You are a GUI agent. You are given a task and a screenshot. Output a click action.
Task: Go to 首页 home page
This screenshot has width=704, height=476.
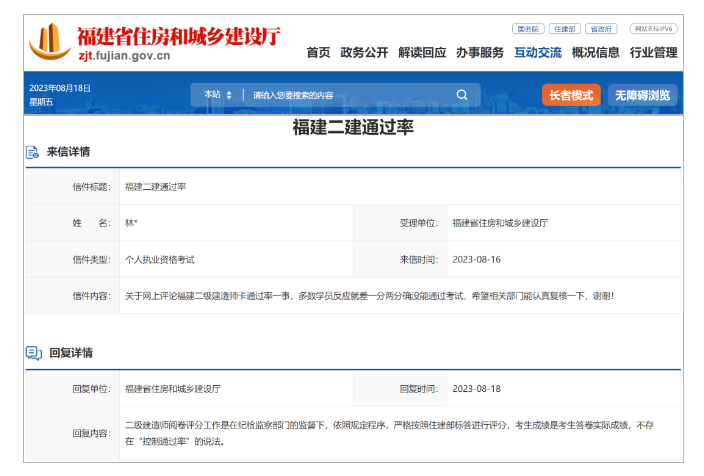(318, 53)
